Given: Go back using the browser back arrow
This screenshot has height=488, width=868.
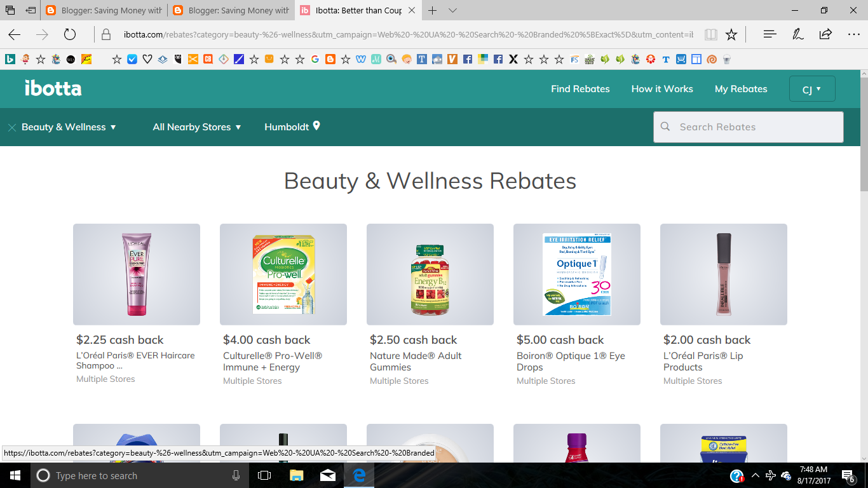Looking at the screenshot, I should [14, 34].
